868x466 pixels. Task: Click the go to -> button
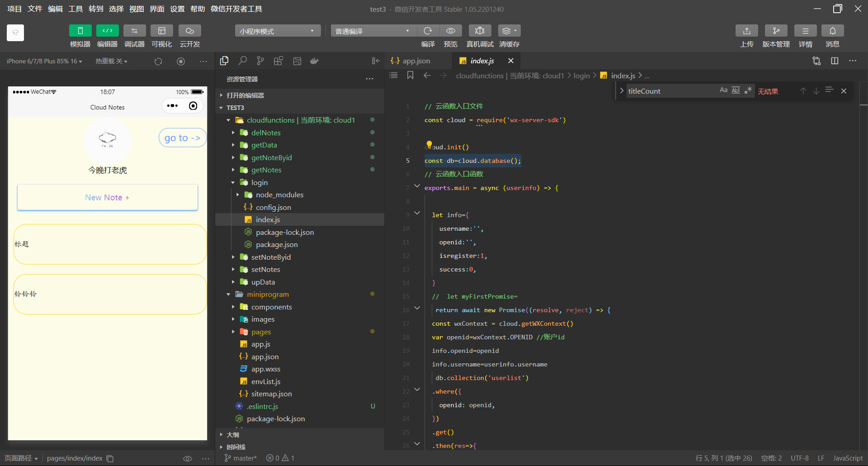[182, 138]
